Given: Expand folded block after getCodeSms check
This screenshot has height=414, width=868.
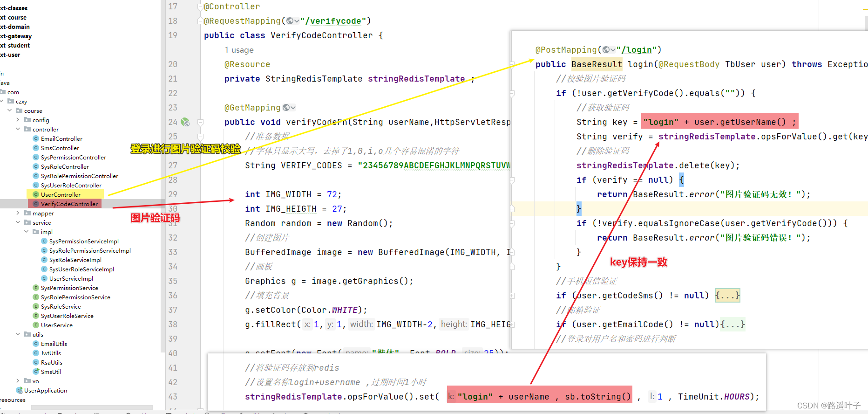Looking at the screenshot, I should (727, 296).
